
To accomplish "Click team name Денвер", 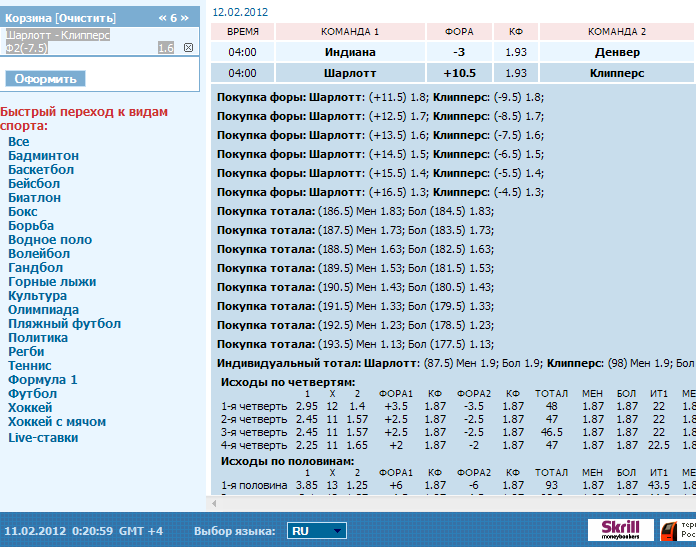I will (617, 52).
